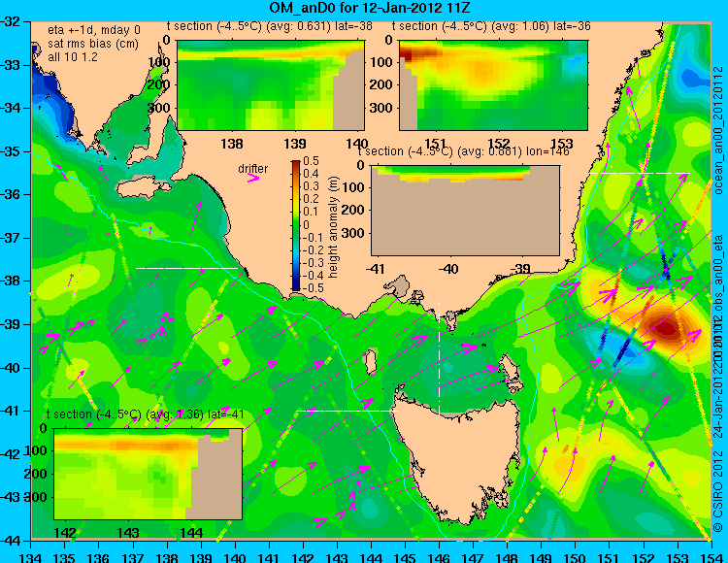Open the lat=-38 temperature section inset plot
This screenshot has height=563, width=728.
pos(271,85)
